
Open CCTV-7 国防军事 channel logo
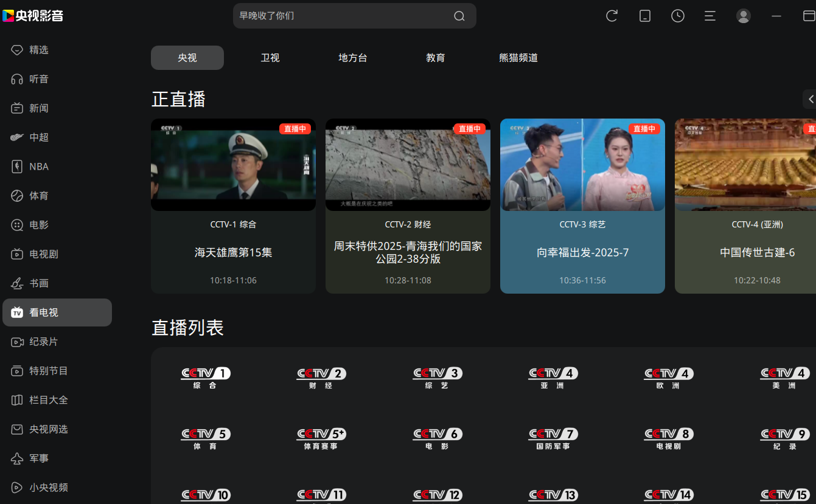tap(553, 438)
